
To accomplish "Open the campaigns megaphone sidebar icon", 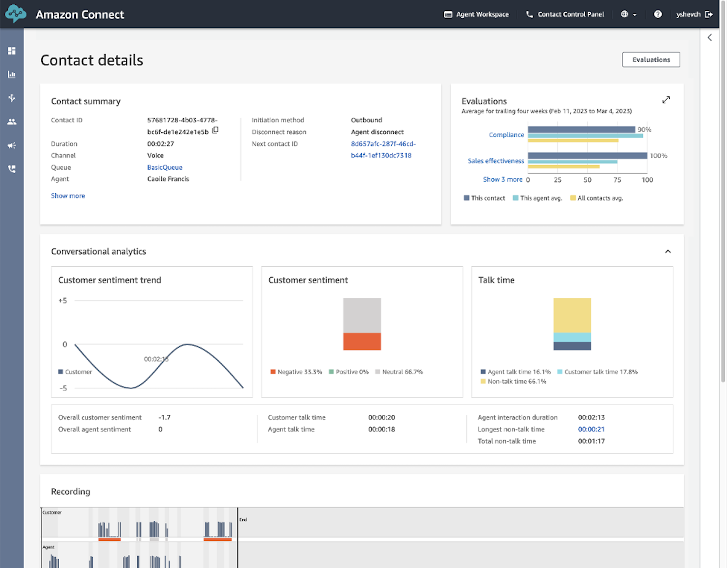I will pyautogui.click(x=12, y=145).
